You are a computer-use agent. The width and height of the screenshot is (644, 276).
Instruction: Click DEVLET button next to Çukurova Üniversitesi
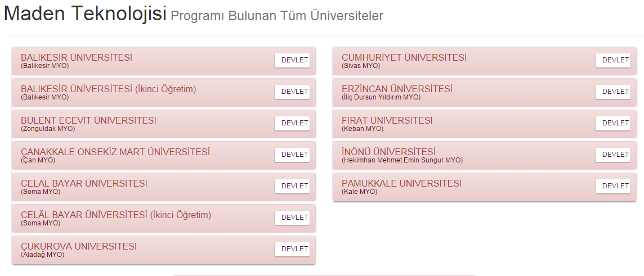tap(292, 249)
